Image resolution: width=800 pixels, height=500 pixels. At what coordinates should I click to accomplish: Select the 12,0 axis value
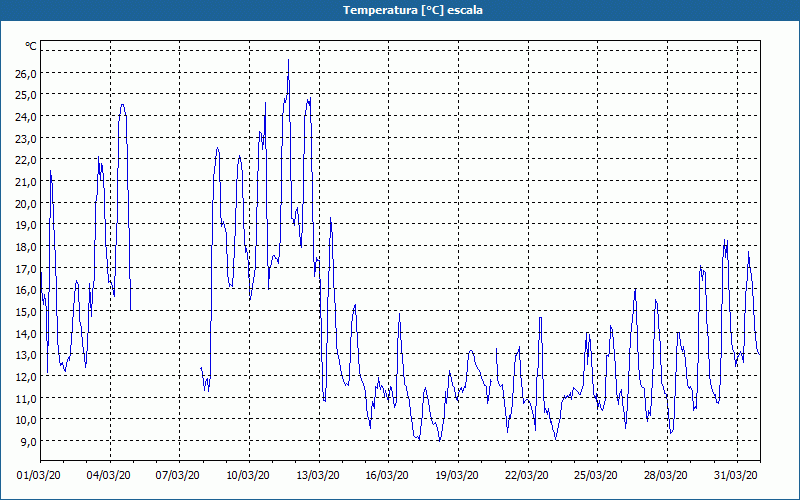(26, 377)
